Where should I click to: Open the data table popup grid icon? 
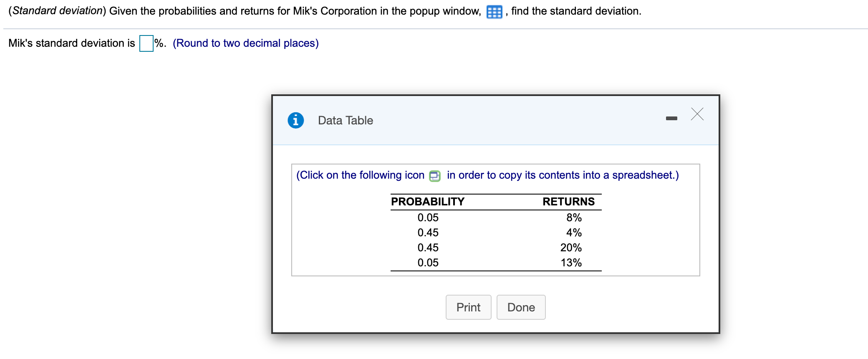pos(494,12)
